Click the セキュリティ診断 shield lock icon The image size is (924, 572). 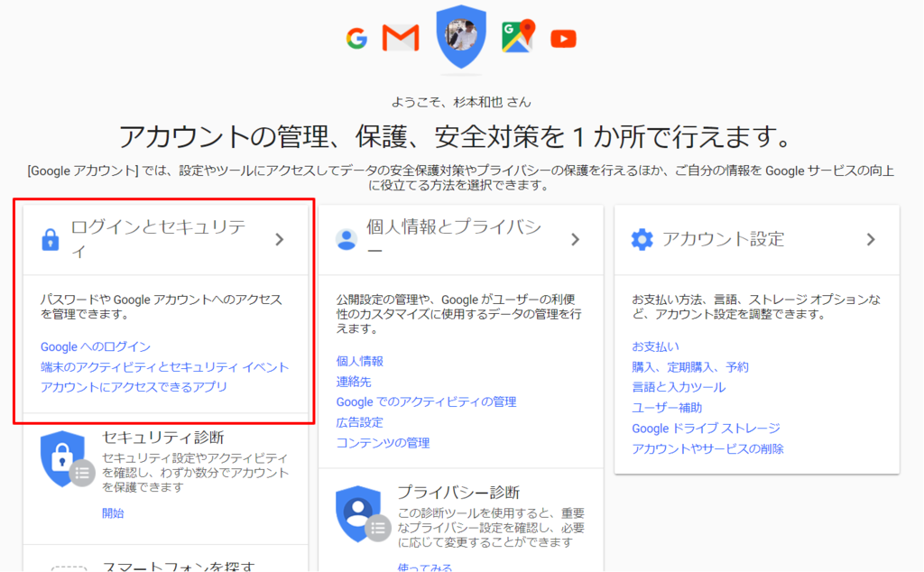(x=67, y=459)
